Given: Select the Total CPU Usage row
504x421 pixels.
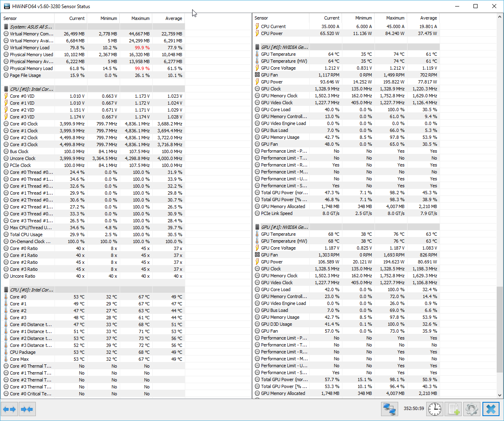Looking at the screenshot, I should pos(26,235).
